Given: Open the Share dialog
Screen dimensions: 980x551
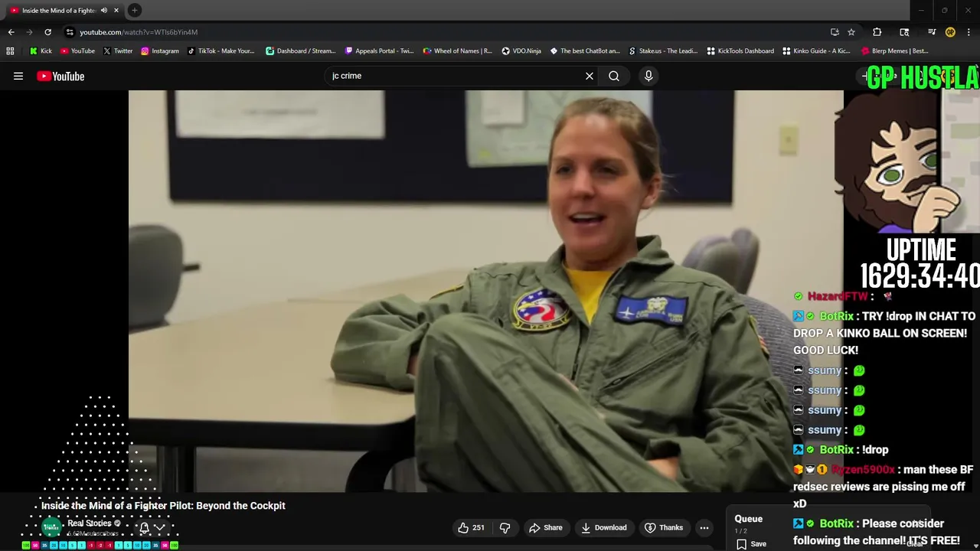Looking at the screenshot, I should point(546,527).
